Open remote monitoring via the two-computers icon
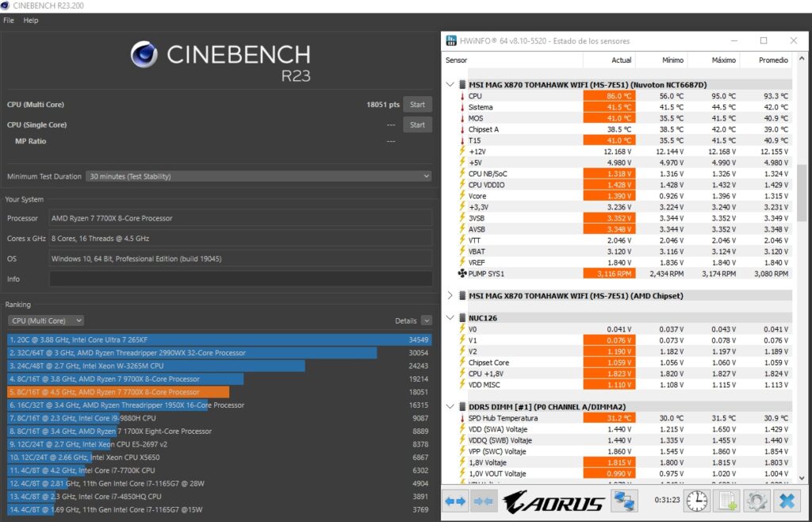Image resolution: width=812 pixels, height=522 pixels. pos(625,501)
